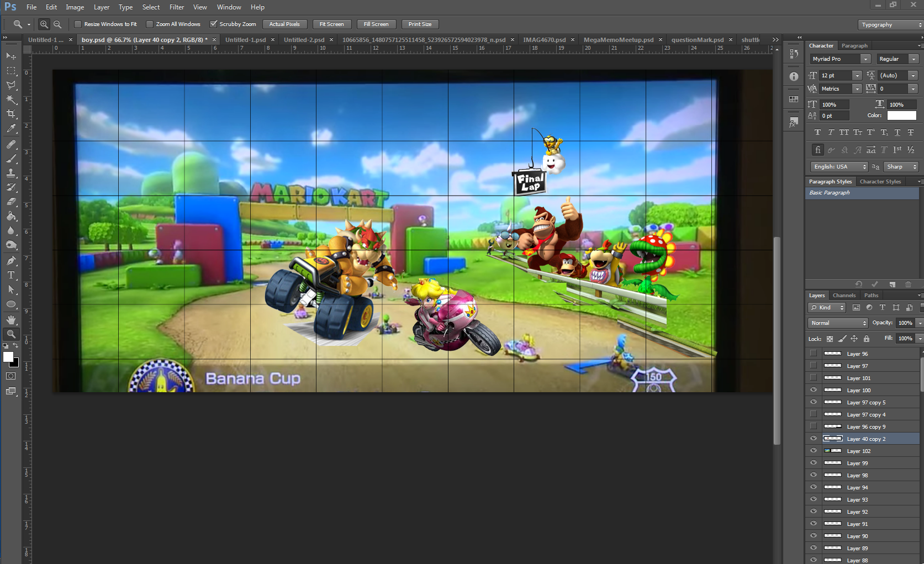Hide Layer 40 copy 2
The image size is (924, 564).
tap(813, 439)
